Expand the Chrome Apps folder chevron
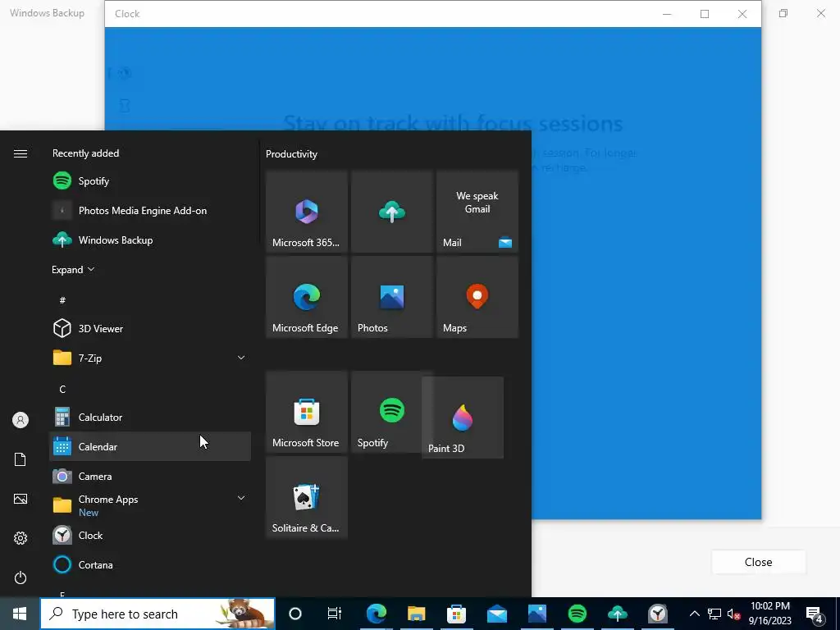840x630 pixels. [x=241, y=498]
